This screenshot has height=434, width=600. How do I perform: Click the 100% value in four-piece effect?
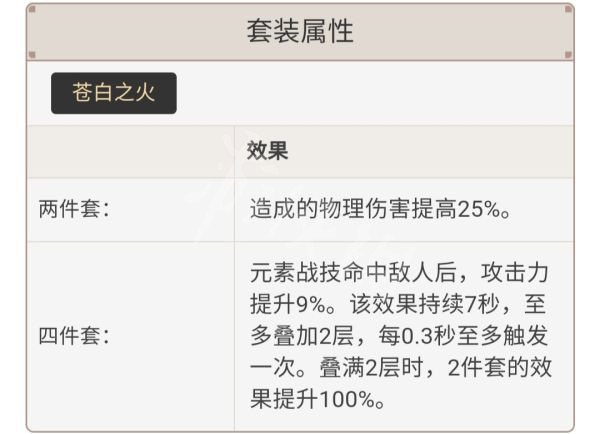[x=347, y=399]
